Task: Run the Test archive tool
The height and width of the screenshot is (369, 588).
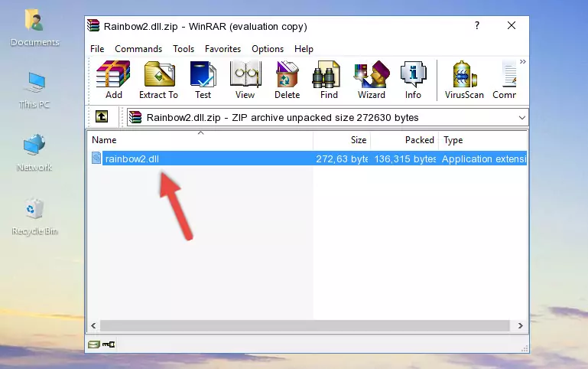Action: [x=203, y=80]
